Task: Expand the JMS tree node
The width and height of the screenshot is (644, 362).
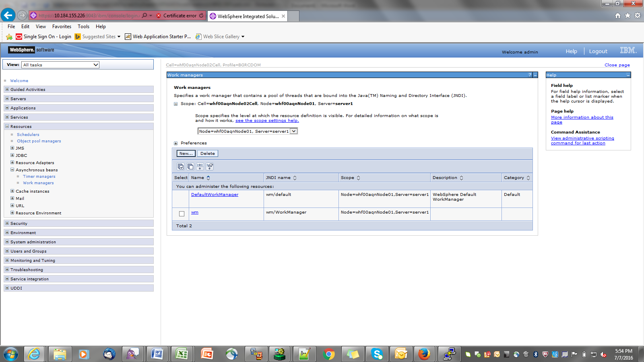Action: click(x=12, y=148)
